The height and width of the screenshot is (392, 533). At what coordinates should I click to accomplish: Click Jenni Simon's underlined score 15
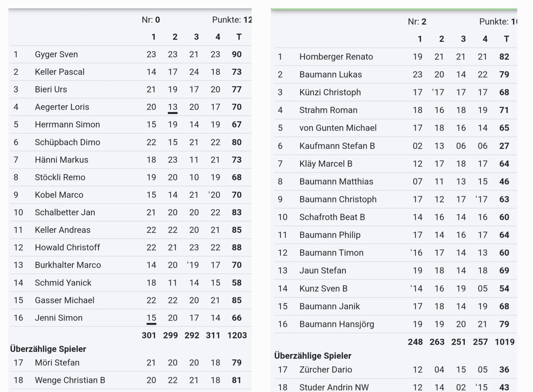pyautogui.click(x=152, y=318)
